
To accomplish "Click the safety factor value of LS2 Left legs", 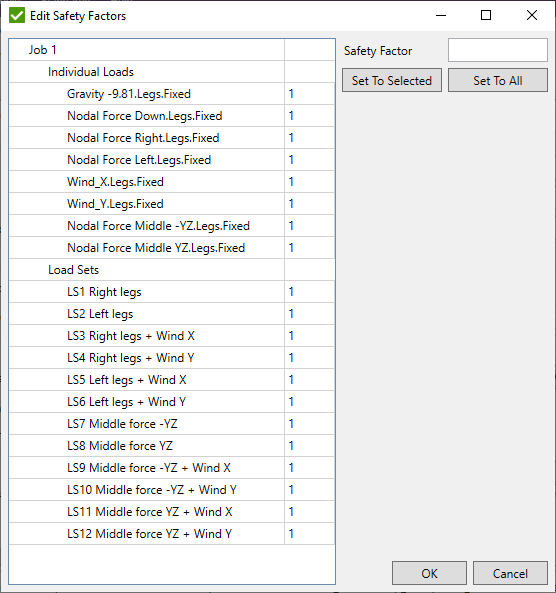I will (x=309, y=314).
